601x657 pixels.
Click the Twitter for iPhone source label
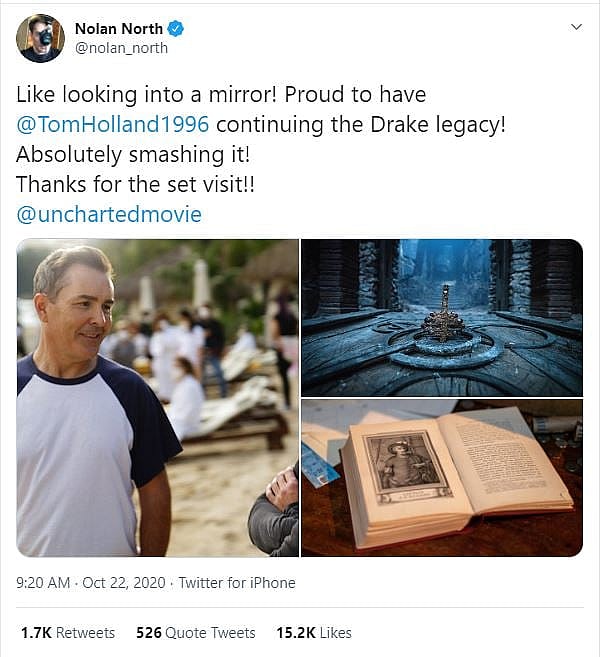(237, 583)
